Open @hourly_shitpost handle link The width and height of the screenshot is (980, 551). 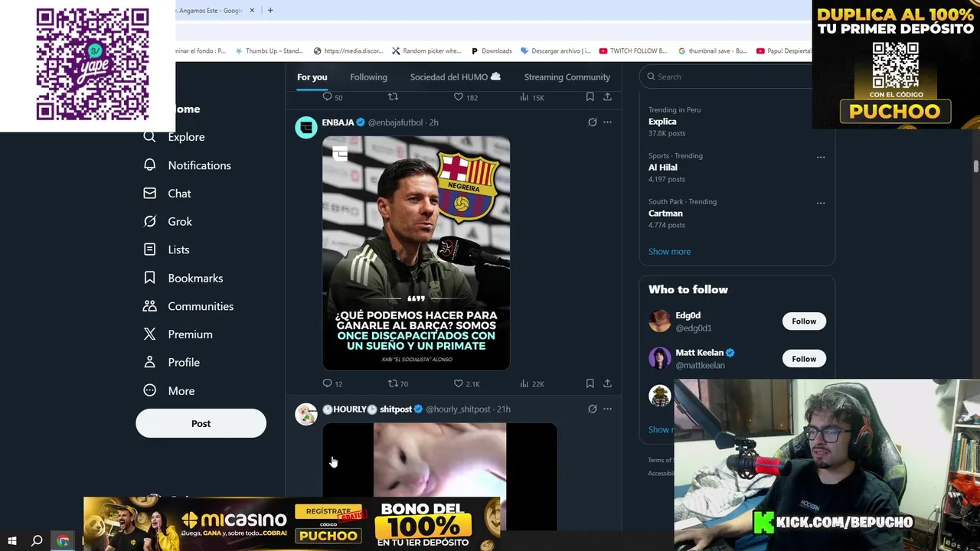(x=458, y=409)
